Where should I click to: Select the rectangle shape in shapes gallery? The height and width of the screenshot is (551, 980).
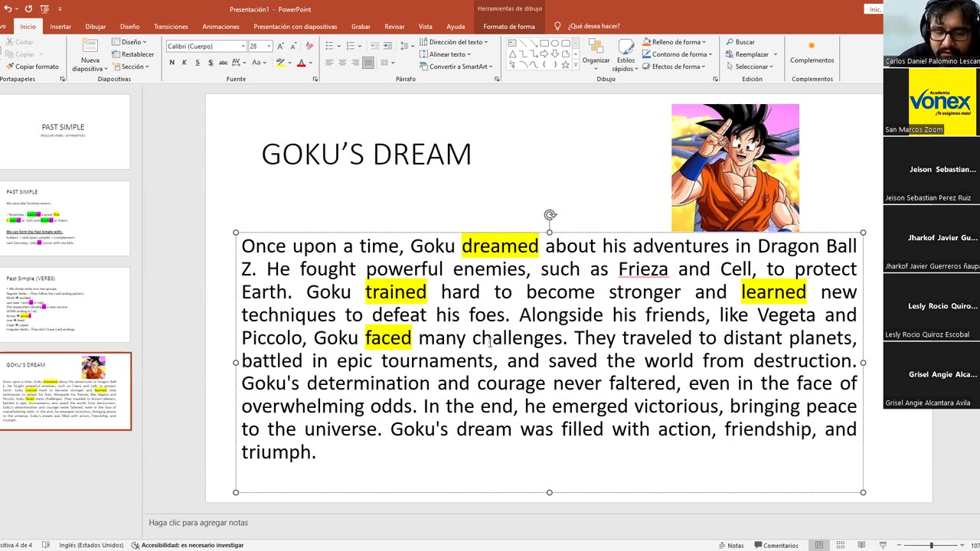(544, 44)
